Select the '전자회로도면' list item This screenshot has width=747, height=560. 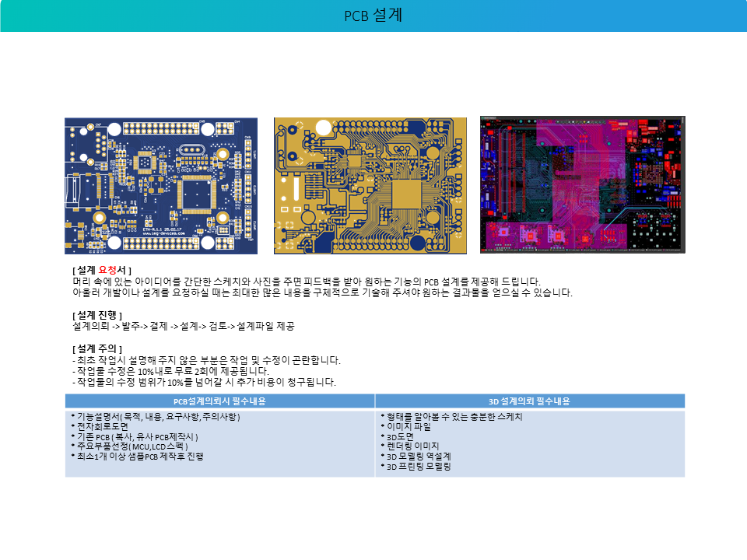click(x=100, y=427)
